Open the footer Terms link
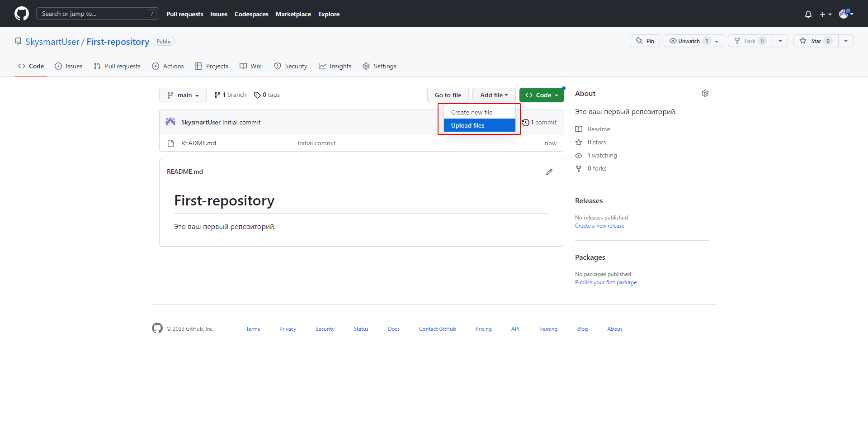The height and width of the screenshot is (424, 868). 253,329
